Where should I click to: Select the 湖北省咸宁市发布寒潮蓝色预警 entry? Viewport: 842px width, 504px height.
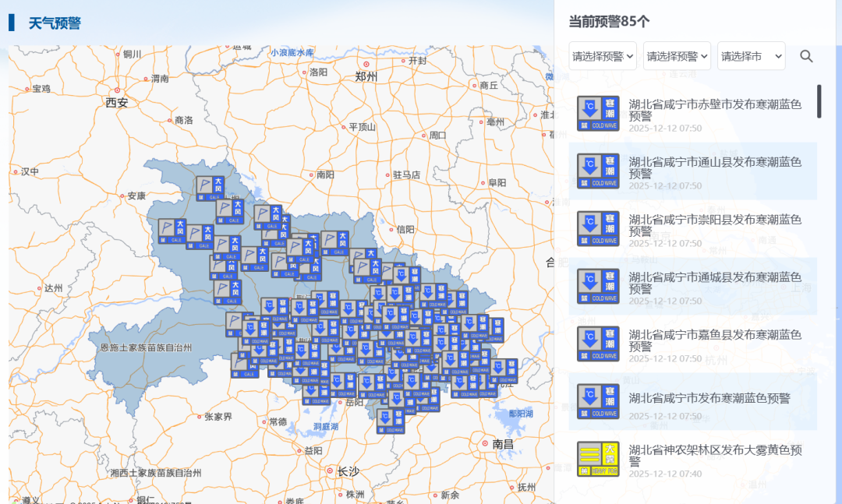point(702,400)
